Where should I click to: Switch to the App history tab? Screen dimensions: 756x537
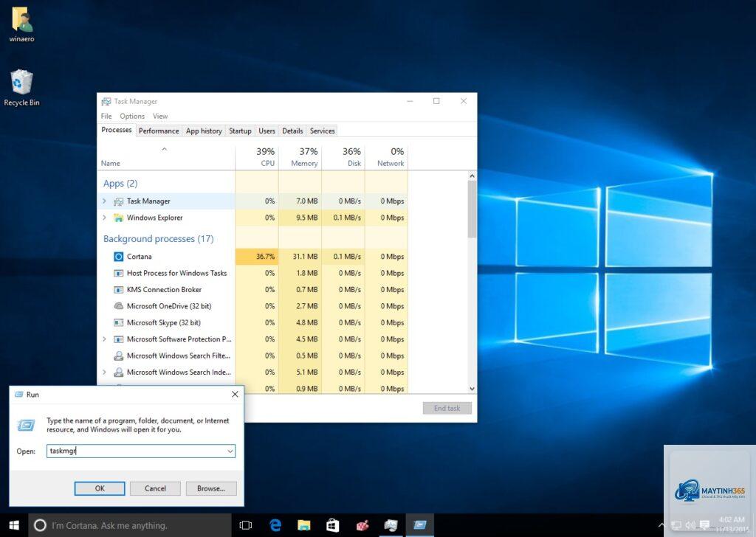pos(204,131)
